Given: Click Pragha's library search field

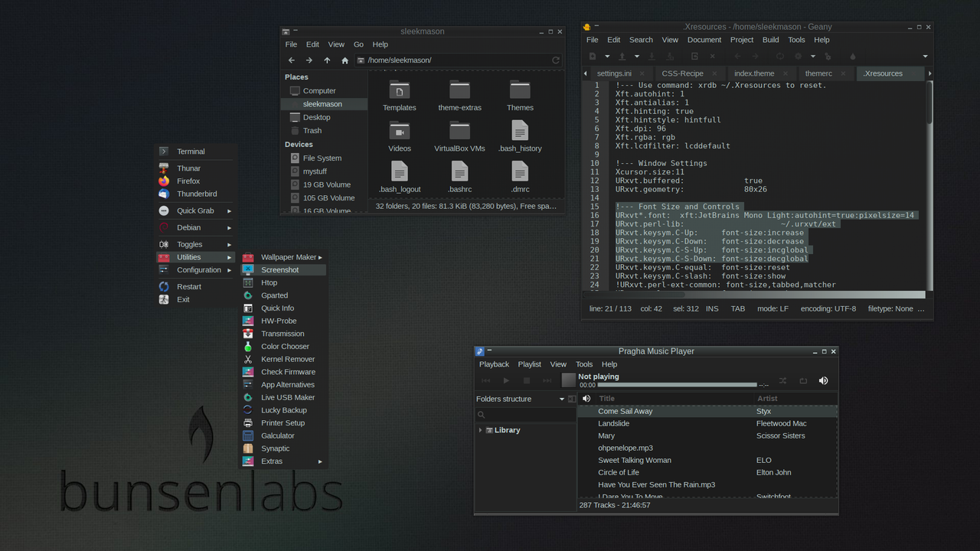Looking at the screenshot, I should [525, 415].
